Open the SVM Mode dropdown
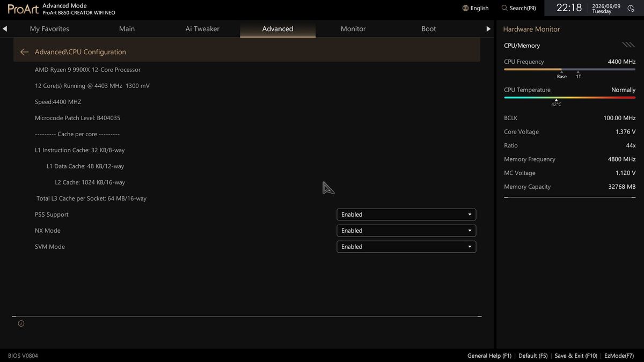 (x=406, y=247)
